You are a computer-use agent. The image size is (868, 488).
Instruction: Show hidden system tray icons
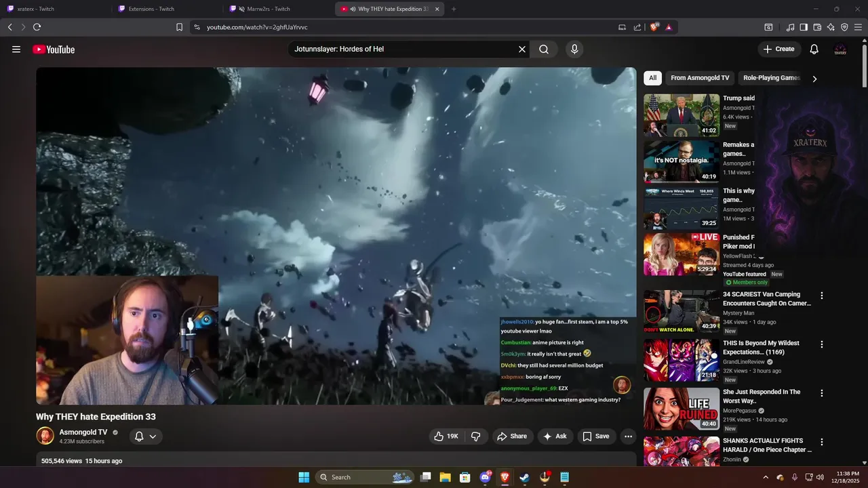766,477
